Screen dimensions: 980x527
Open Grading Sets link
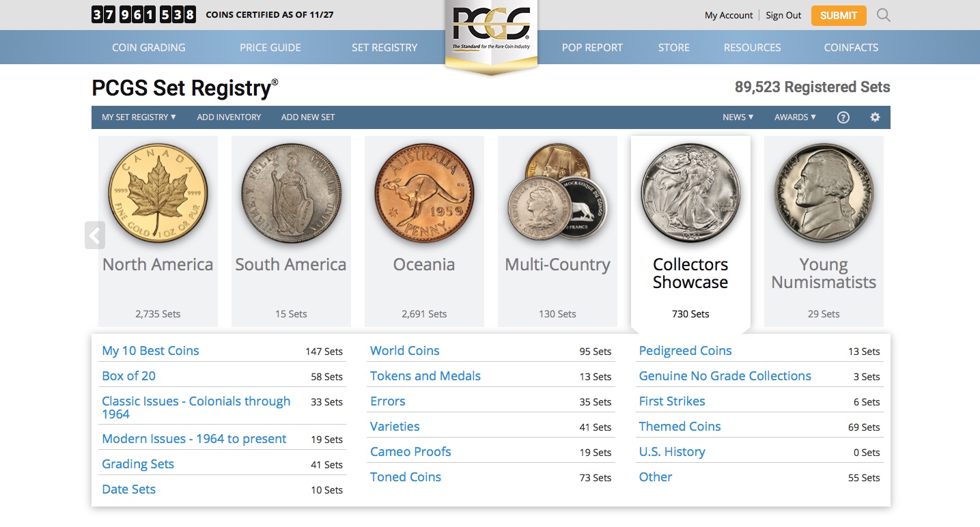(x=138, y=464)
